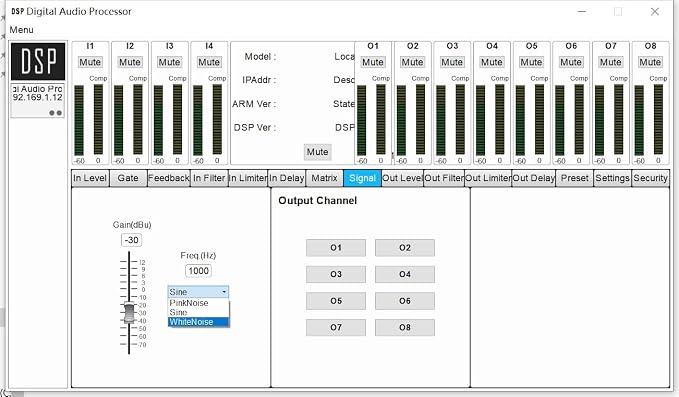
Task: Click the Freq.(Hz) field showing 1000
Action: click(x=198, y=271)
